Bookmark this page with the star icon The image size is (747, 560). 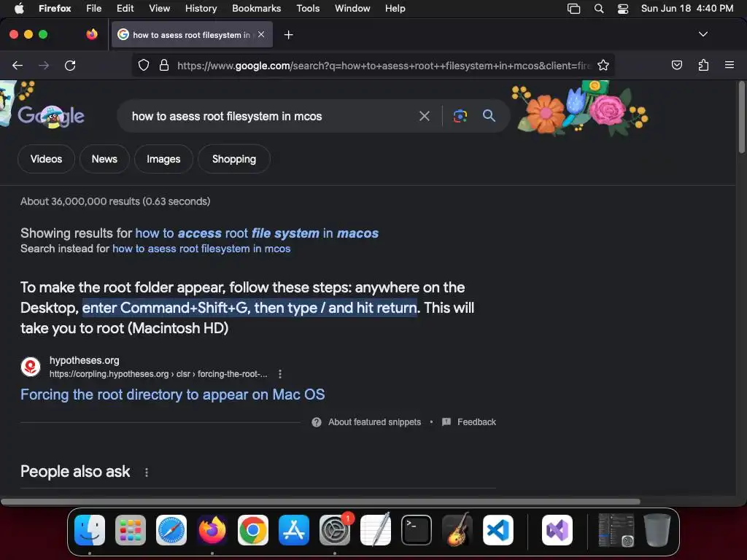(x=603, y=65)
